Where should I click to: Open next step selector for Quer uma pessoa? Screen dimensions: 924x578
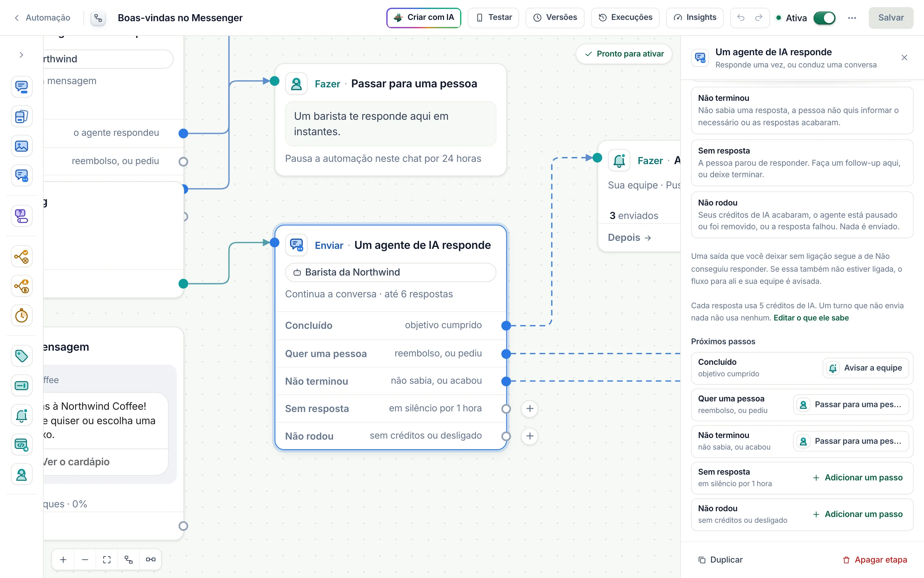[851, 405]
